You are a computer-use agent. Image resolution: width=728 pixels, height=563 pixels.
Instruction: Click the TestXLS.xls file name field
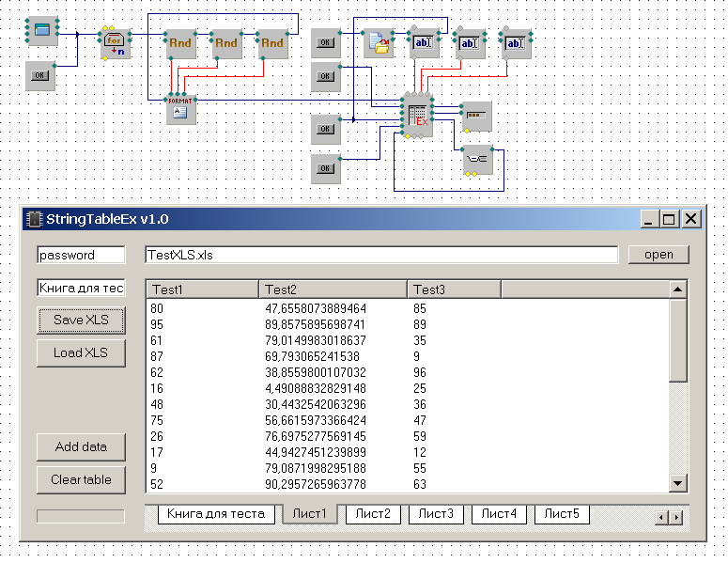[x=381, y=255]
